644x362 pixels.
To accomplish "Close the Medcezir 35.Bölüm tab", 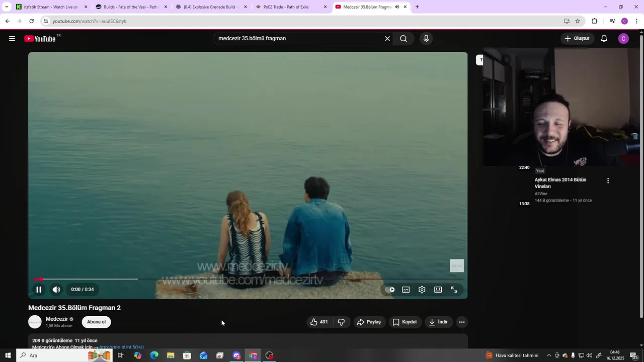I will tap(405, 7).
